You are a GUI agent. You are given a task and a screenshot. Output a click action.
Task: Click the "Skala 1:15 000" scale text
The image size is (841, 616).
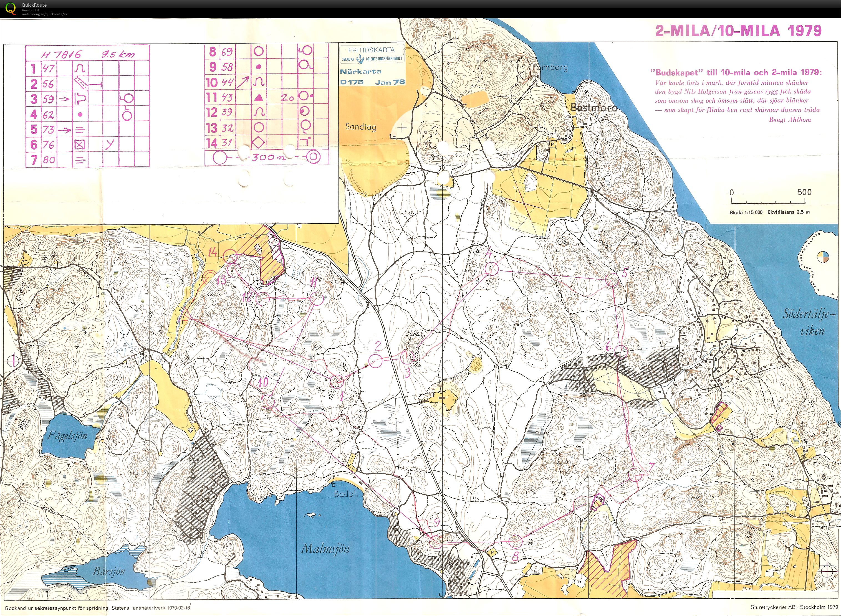coord(746,212)
